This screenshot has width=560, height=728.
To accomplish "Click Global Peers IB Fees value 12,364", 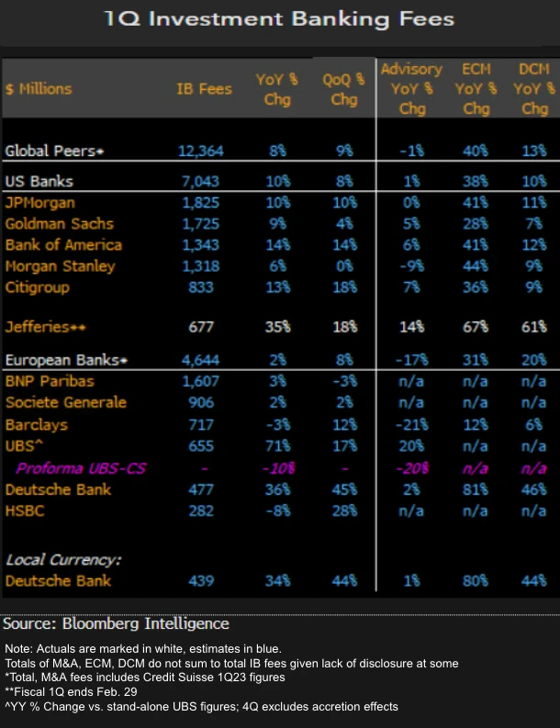I will pos(201,151).
